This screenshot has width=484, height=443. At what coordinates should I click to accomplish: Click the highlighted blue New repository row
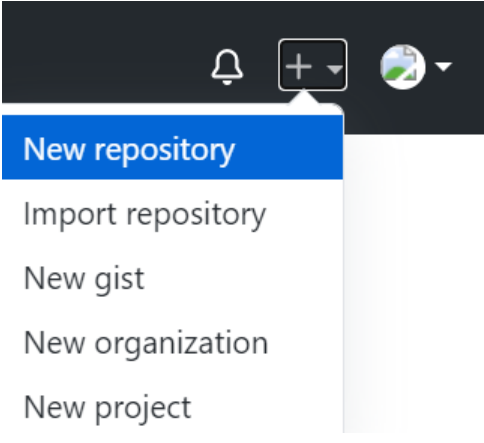172,147
